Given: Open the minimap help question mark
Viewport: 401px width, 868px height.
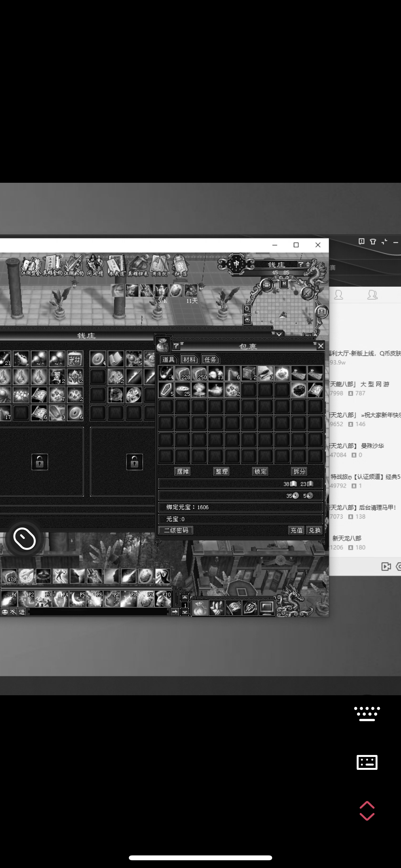Looking at the screenshot, I should pyautogui.click(x=301, y=264).
